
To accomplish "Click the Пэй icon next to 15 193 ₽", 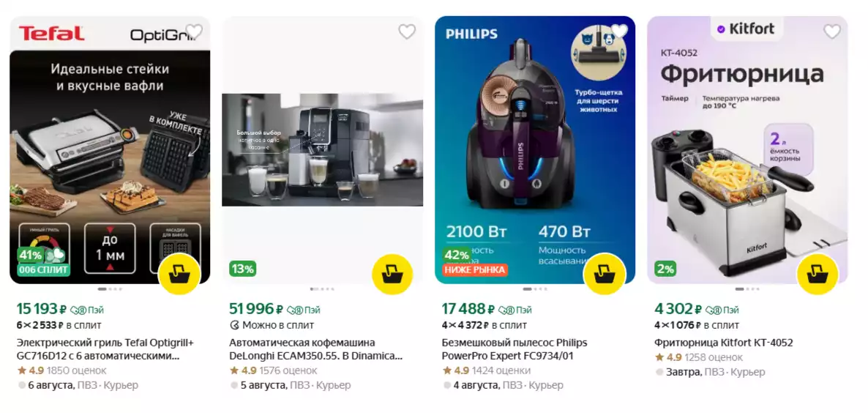I will click(x=86, y=310).
